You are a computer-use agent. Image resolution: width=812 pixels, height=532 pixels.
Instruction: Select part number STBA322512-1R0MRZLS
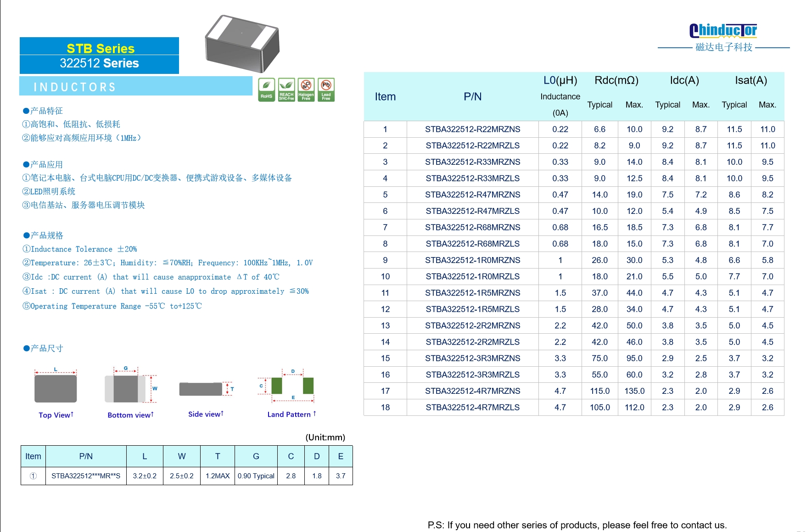tap(472, 277)
